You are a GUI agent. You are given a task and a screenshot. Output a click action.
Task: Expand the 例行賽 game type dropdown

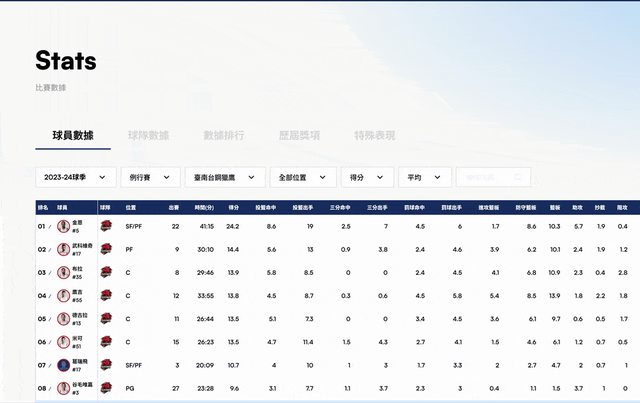pos(151,177)
